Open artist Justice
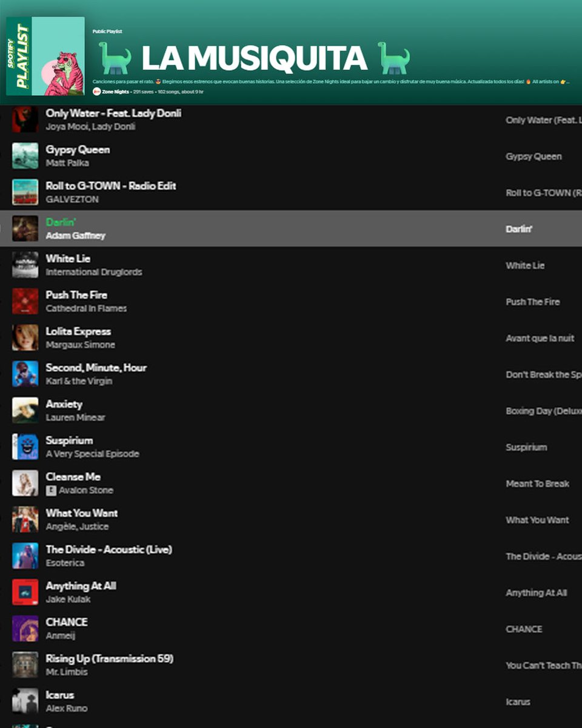 click(93, 527)
